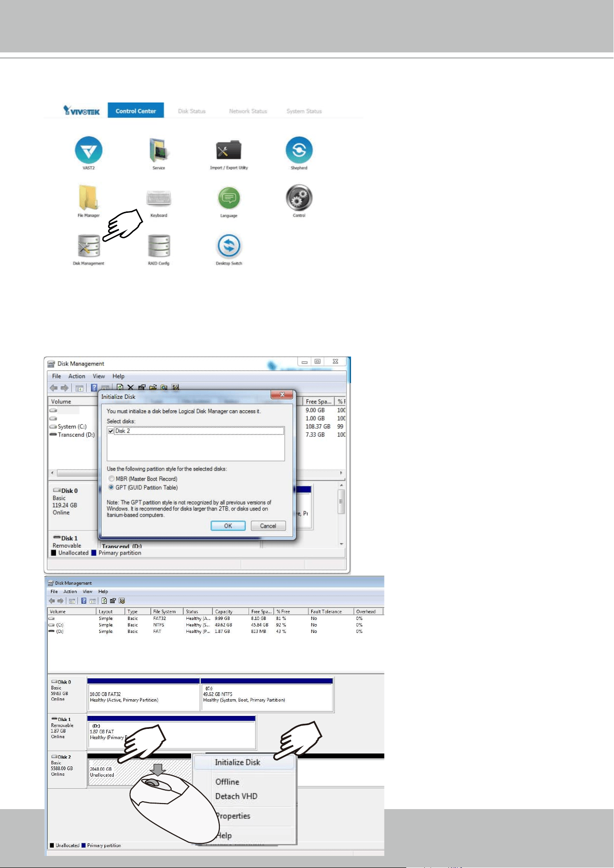Image resolution: width=614 pixels, height=868 pixels.
Task: Click the File System column header
Action: pyautogui.click(x=167, y=612)
